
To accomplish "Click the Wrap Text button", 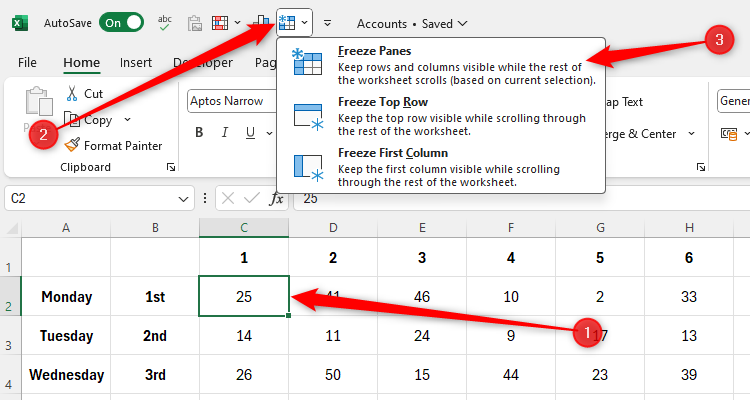I will [x=624, y=102].
